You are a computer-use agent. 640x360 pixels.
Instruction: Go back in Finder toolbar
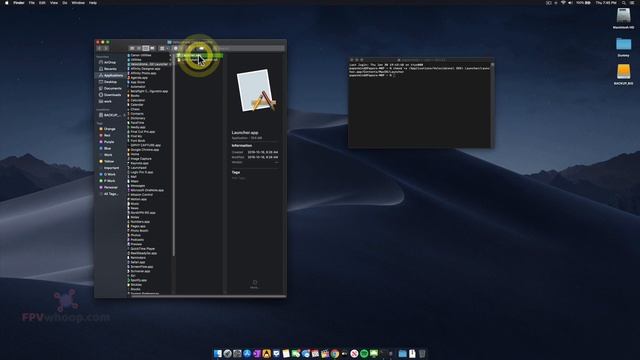[99, 48]
